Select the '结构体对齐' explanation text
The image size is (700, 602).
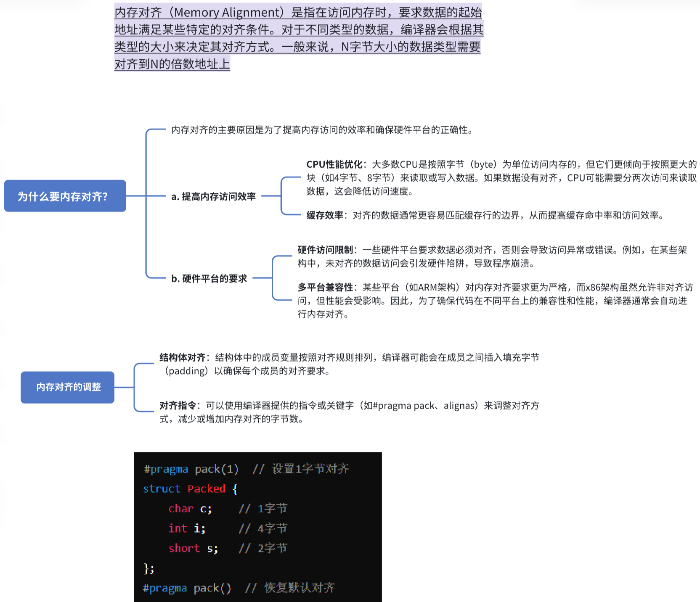pos(349,364)
